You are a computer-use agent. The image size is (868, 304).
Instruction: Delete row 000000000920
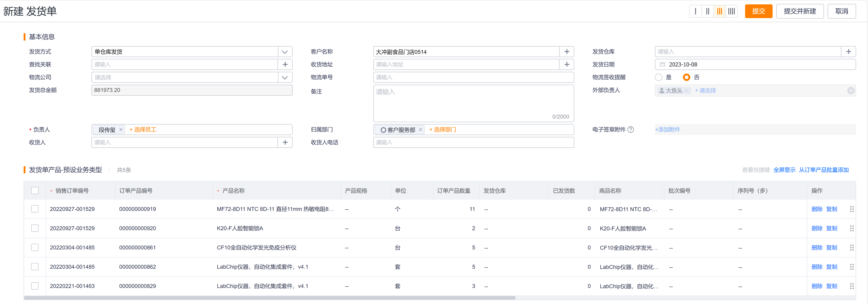[x=817, y=228]
